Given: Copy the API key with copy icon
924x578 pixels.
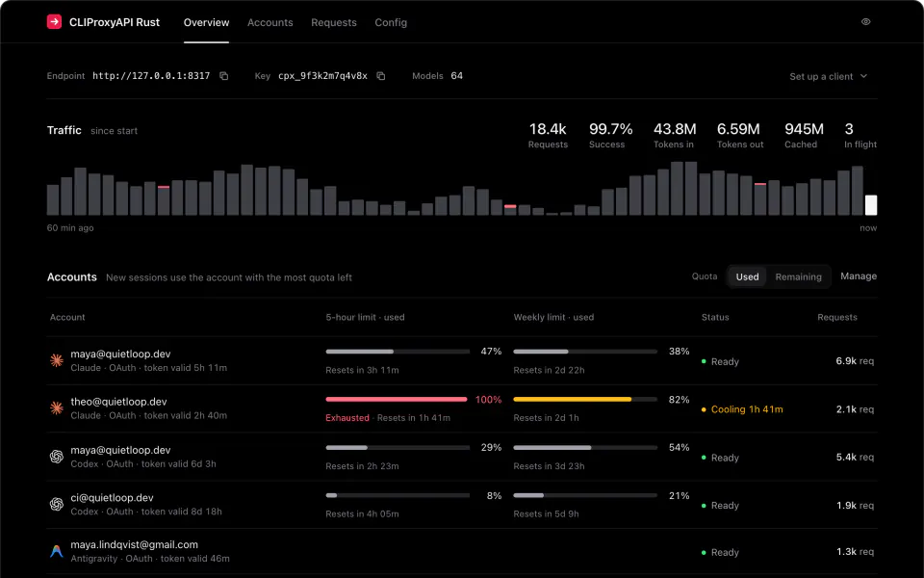Looking at the screenshot, I should 381,76.
